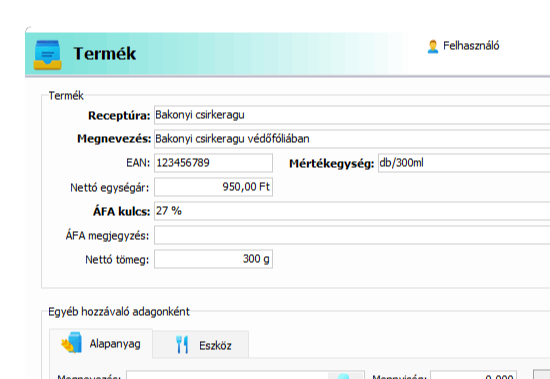Select the Alapanyag tab

tap(101, 343)
